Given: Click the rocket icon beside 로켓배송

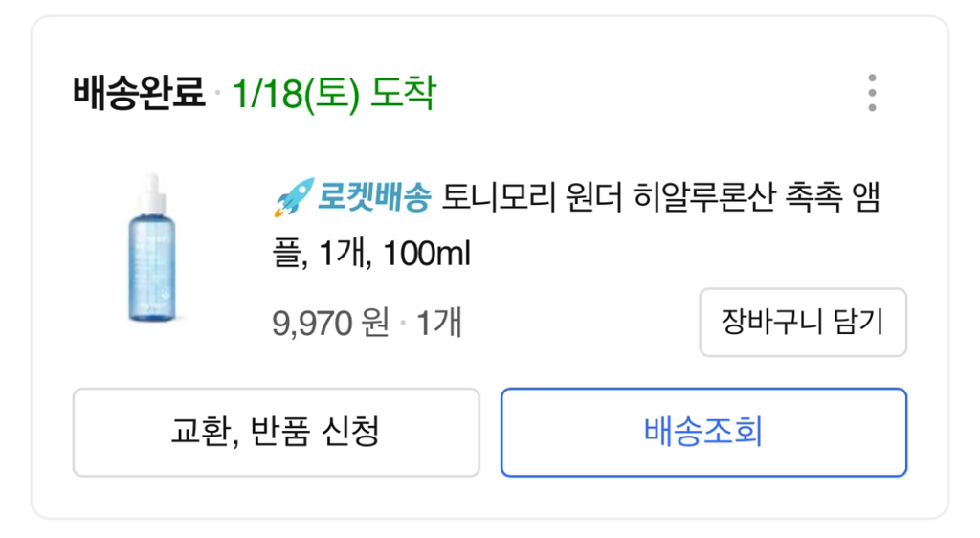Looking at the screenshot, I should (x=290, y=199).
